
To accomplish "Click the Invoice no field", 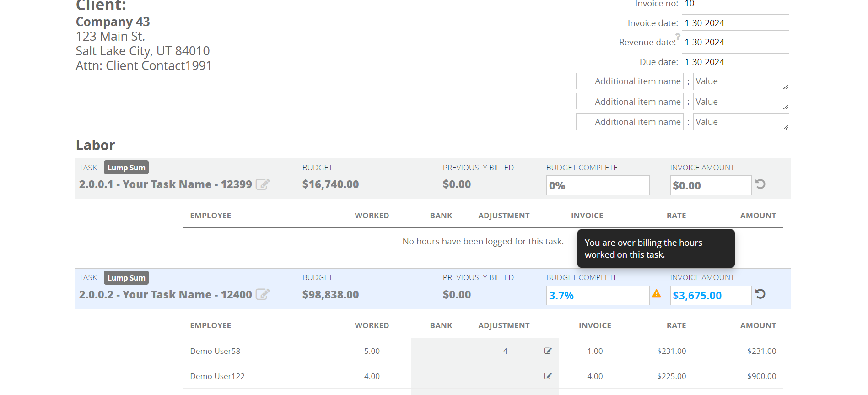I will point(735,5).
